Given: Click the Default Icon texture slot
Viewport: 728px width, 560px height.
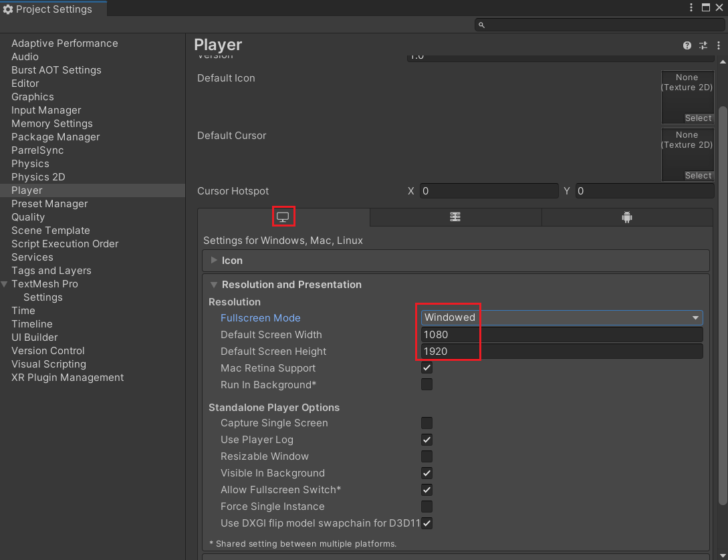Looking at the screenshot, I should click(x=687, y=97).
